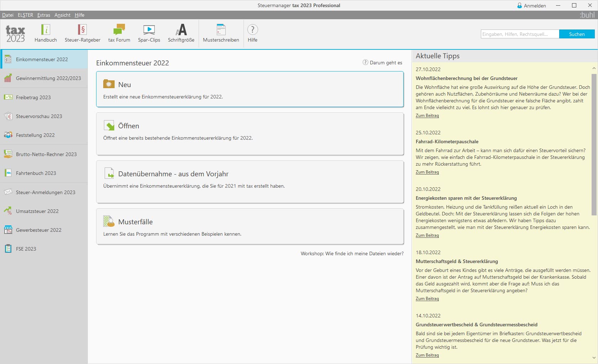Open existing return via Öffnen title

(128, 126)
